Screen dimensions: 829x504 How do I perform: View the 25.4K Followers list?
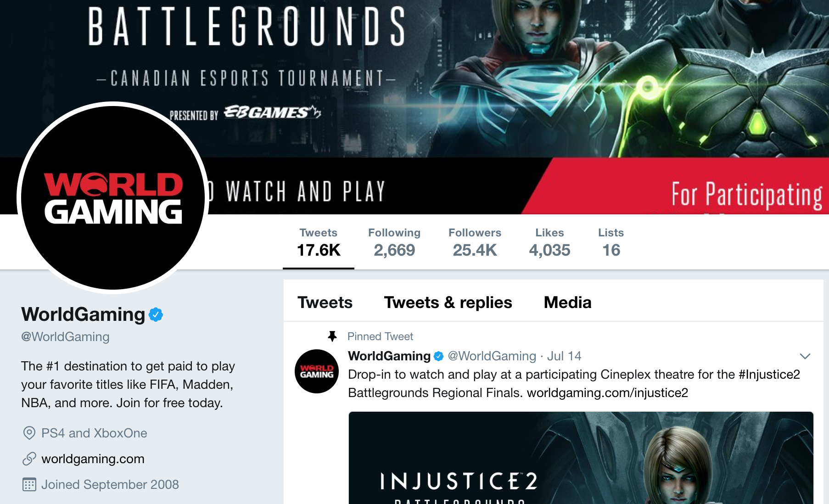tap(475, 243)
